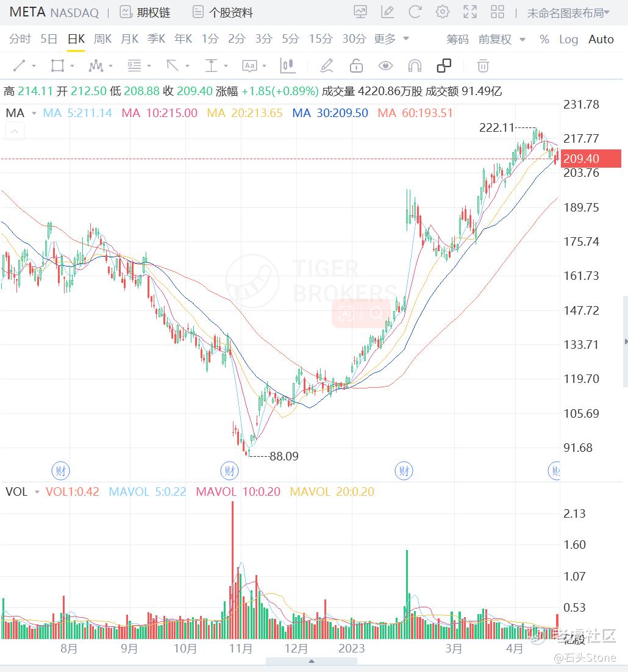This screenshot has width=628, height=672.
Task: Click the 财 earnings marker near 11月
Action: (230, 471)
